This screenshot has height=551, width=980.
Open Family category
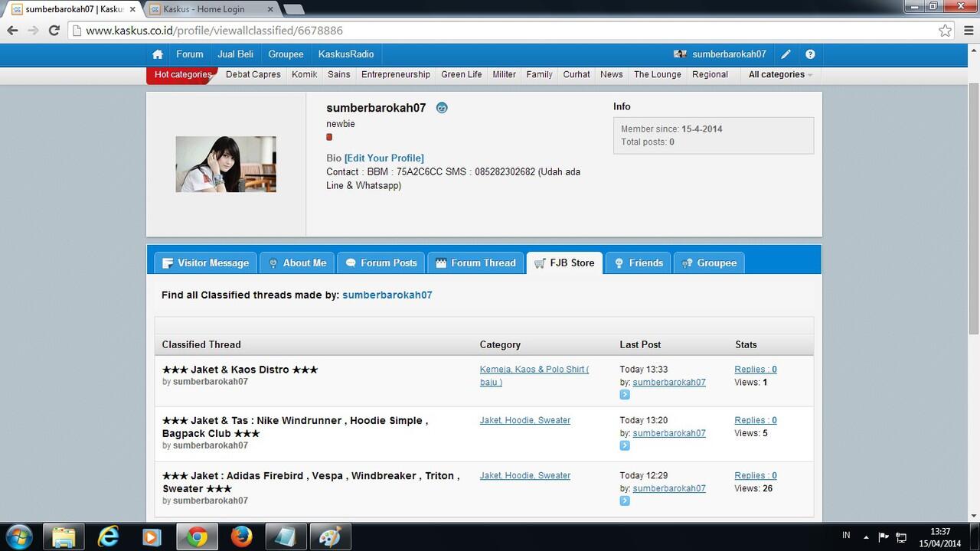pos(540,74)
